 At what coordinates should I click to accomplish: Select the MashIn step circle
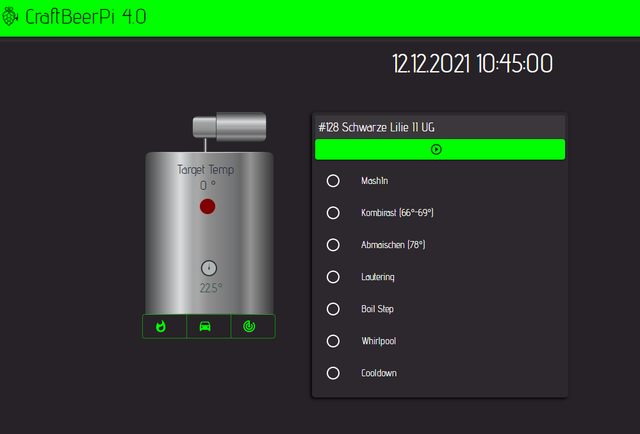(333, 181)
